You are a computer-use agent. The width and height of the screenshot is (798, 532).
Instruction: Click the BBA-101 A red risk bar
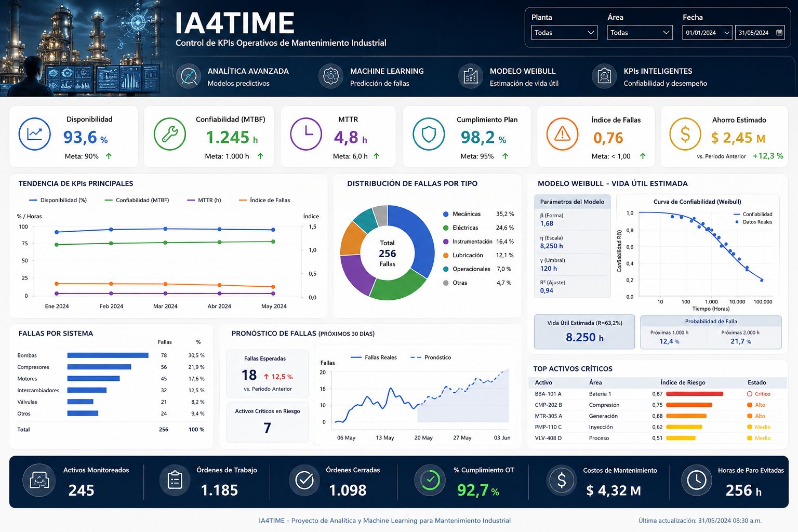695,394
